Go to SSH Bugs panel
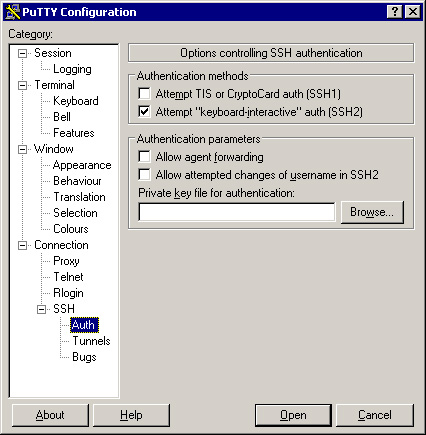Screen dimensions: 426x435 (84, 357)
